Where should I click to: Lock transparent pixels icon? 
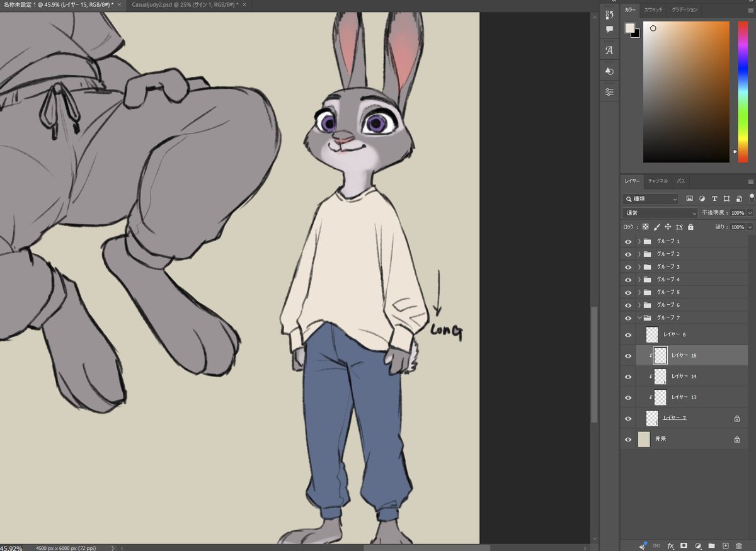[x=645, y=227]
